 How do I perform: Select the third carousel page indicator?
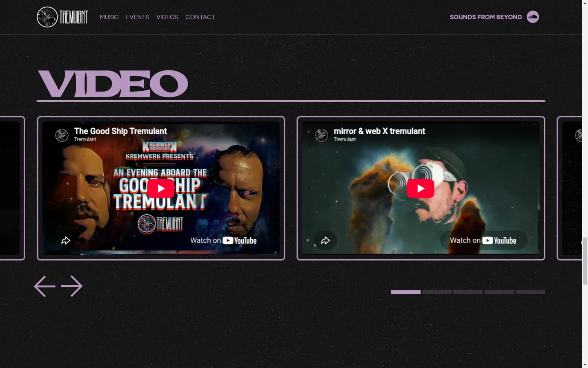468,292
